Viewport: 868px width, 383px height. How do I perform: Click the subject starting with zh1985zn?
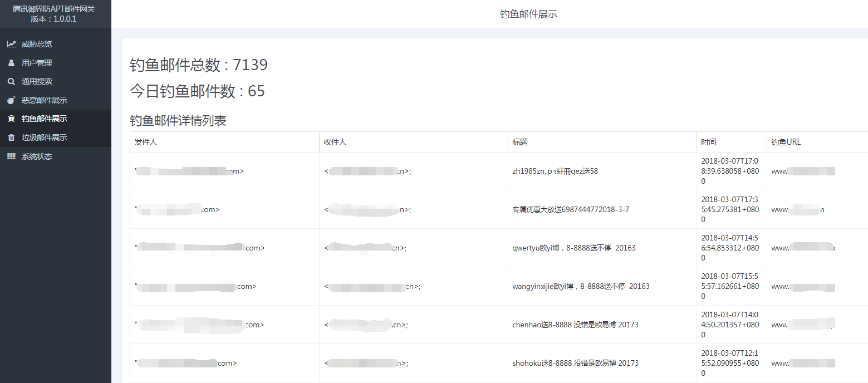555,171
